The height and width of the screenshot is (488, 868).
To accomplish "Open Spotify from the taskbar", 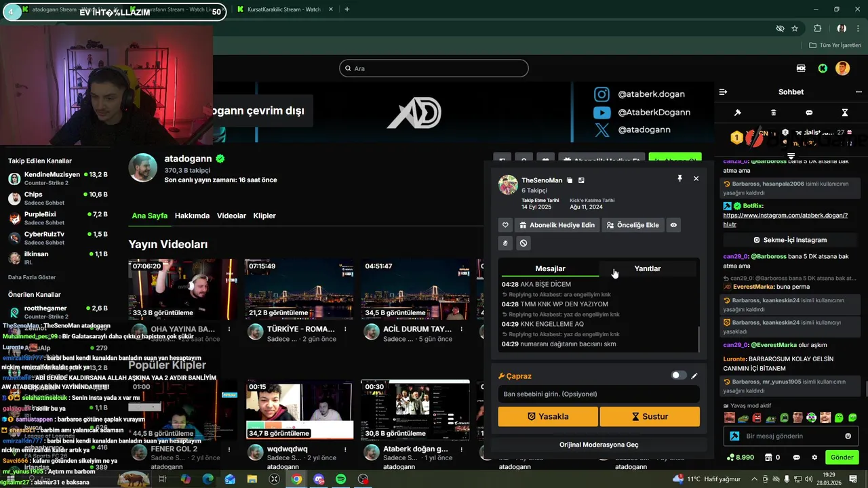I will tap(341, 479).
